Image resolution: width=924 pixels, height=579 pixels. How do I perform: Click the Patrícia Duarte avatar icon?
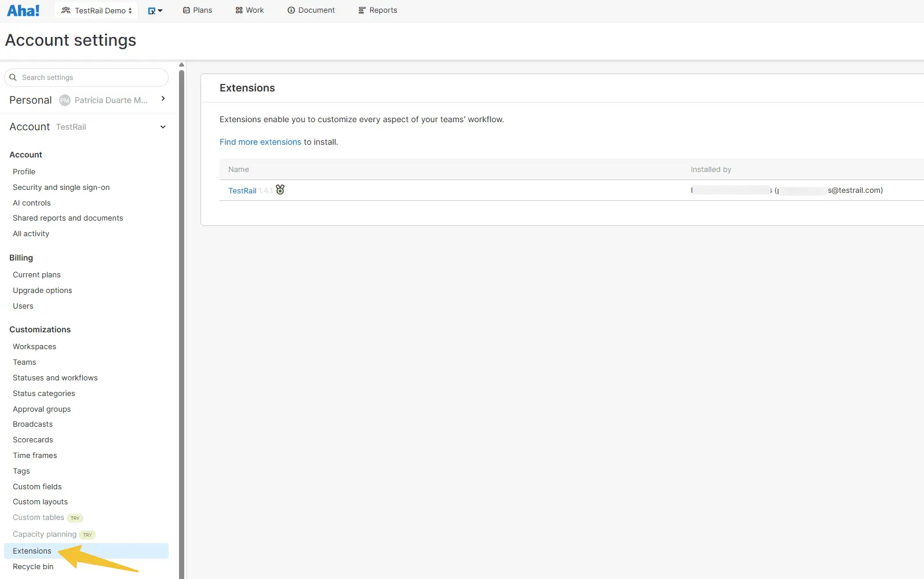pos(65,100)
